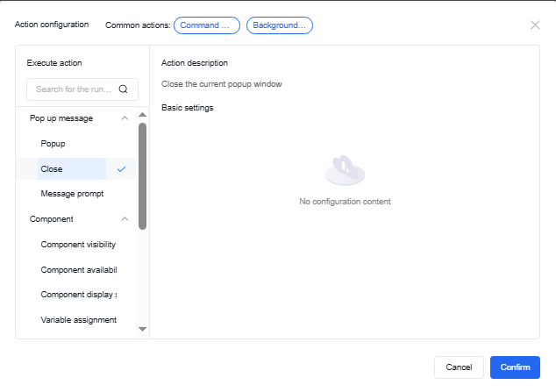
Task: Select Component visibility action
Action: tap(77, 244)
